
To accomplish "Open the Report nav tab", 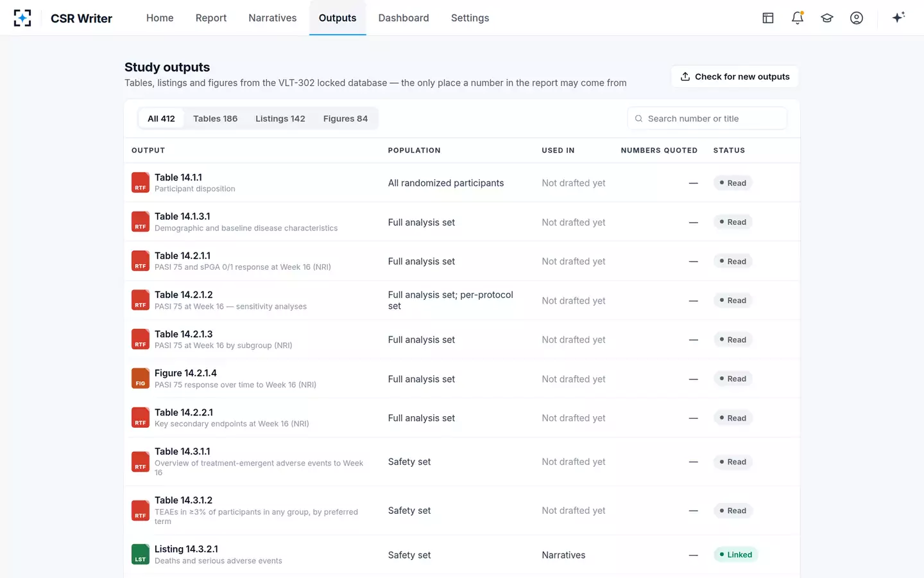I will [x=211, y=18].
